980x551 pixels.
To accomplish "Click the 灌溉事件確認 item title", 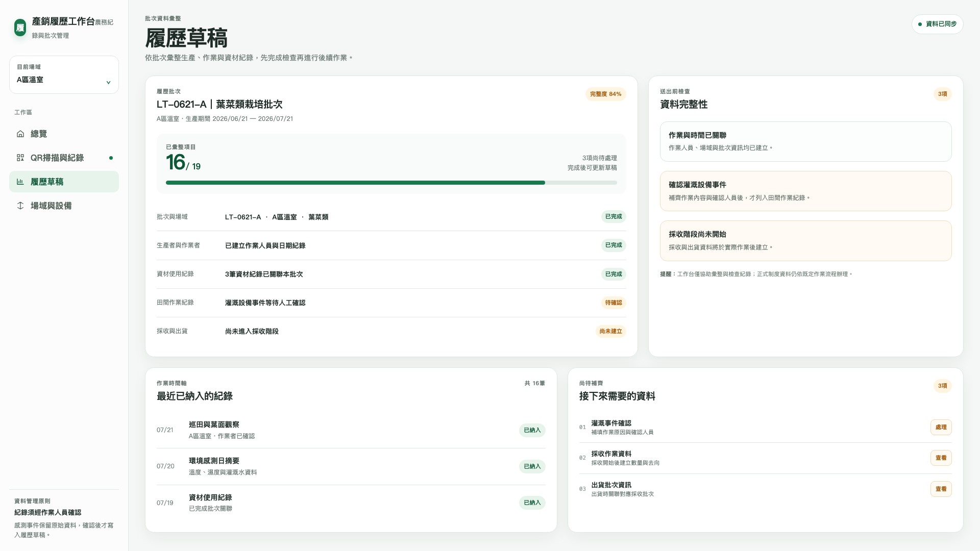I will click(x=611, y=423).
